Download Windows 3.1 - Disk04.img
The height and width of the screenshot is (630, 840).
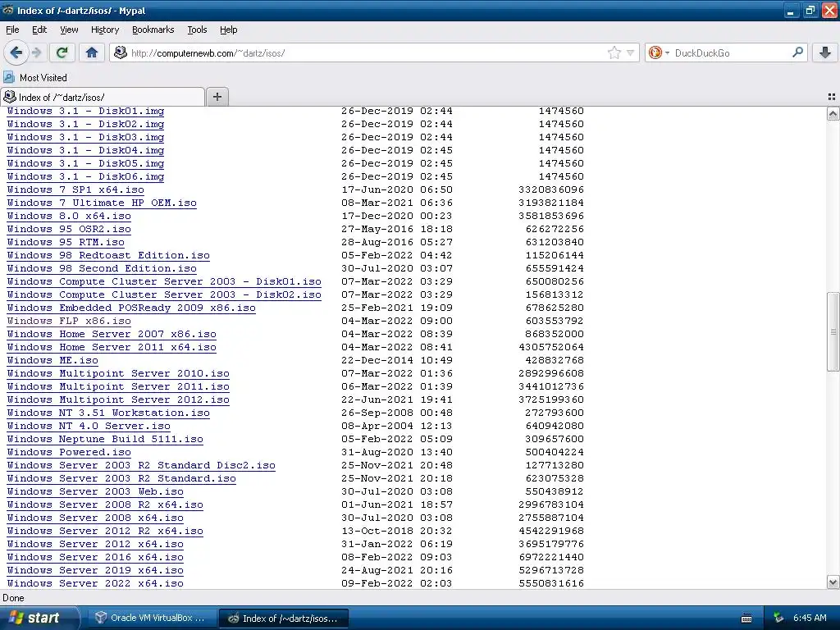pos(85,151)
